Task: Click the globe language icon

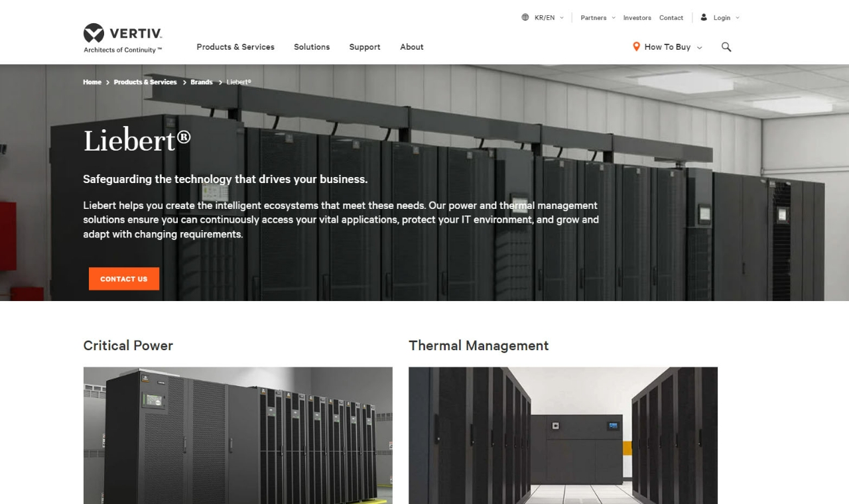Action: point(525,17)
